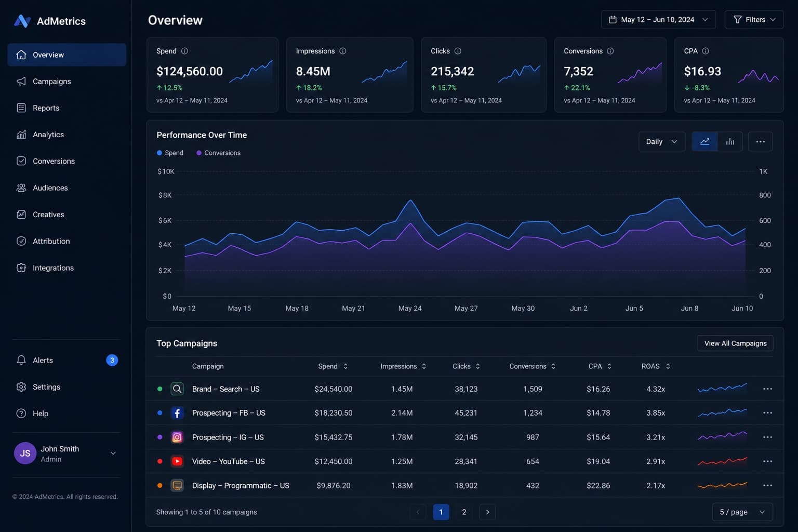Click the Alerts bell icon
The width and height of the screenshot is (798, 532).
pos(21,360)
